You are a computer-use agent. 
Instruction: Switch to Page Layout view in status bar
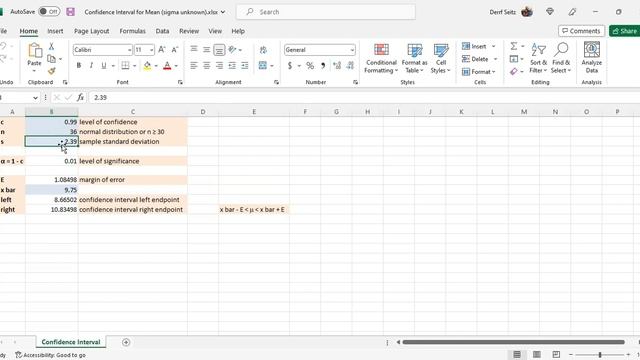tap(537, 354)
